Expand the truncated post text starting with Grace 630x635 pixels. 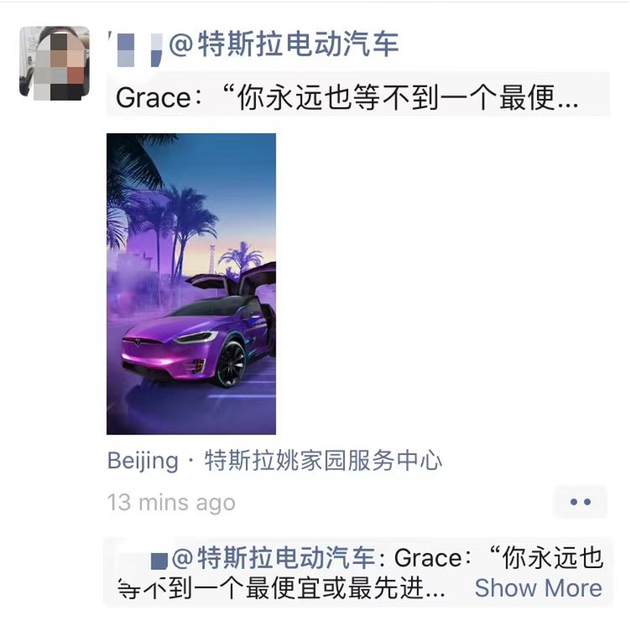(347, 98)
